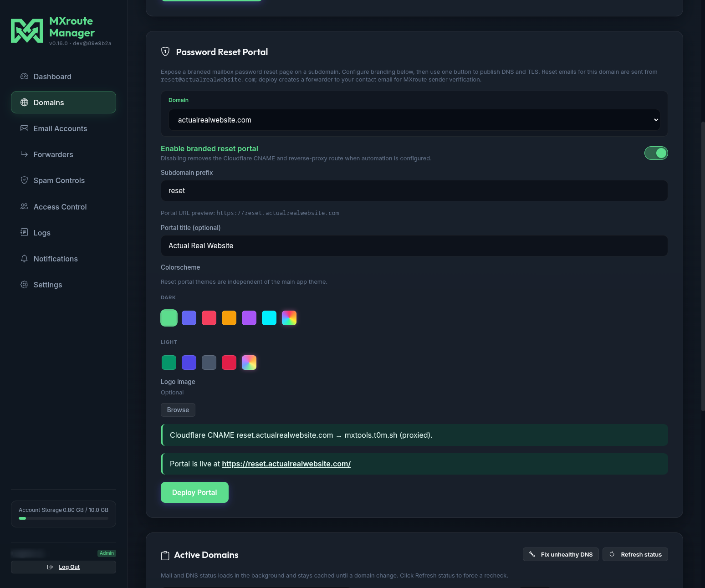
Task: Click the Access Control users icon
Action: [x=25, y=206]
